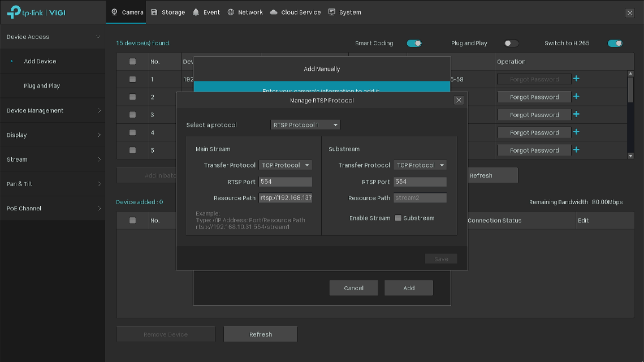This screenshot has width=644, height=362.
Task: Add device row 3 with plus icon
Action: tap(576, 114)
